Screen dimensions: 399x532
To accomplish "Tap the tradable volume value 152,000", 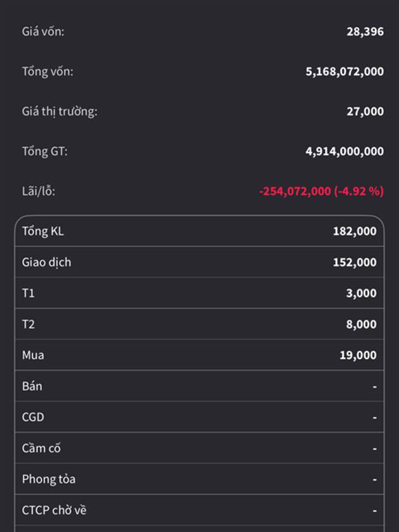I will [354, 262].
